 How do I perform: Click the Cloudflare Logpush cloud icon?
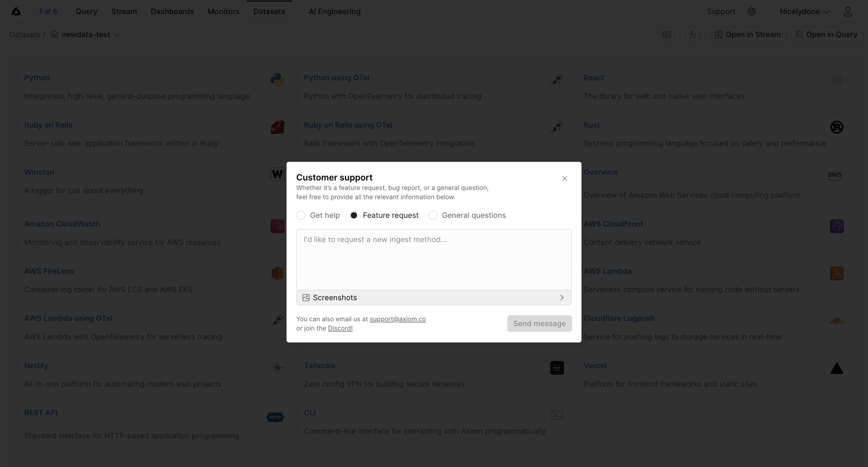pos(836,320)
